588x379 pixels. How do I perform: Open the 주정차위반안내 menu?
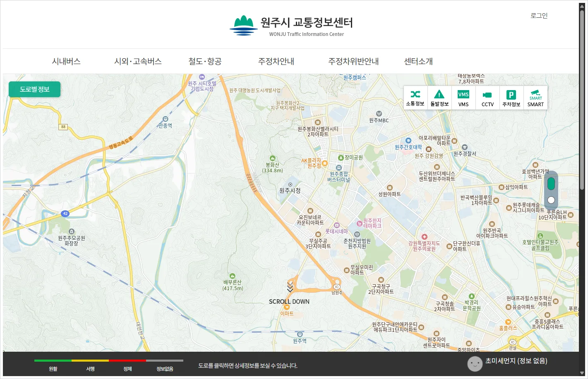pyautogui.click(x=353, y=61)
